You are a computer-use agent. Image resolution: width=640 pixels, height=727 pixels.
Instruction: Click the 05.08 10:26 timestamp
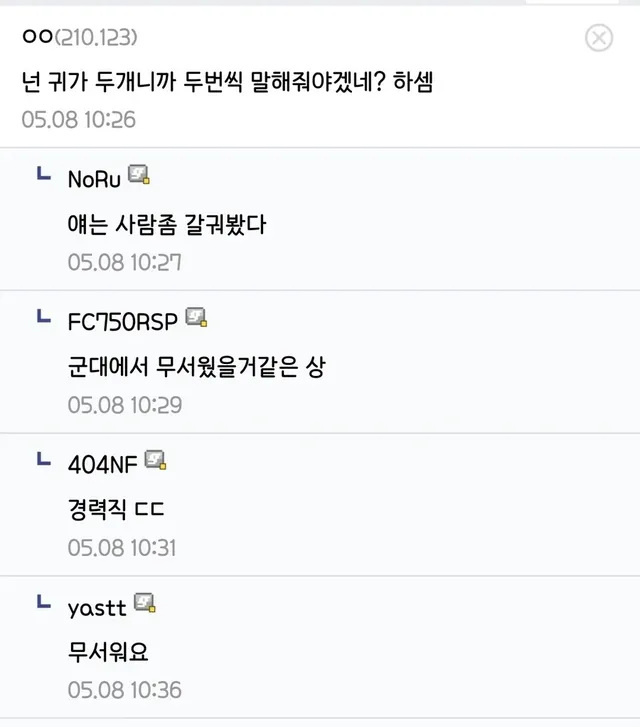click(x=78, y=119)
